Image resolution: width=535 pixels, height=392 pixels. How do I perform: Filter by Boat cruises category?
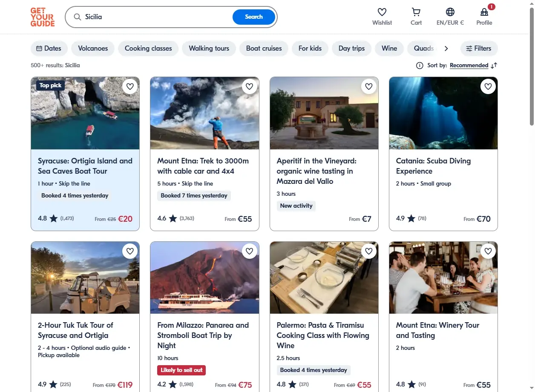click(264, 49)
